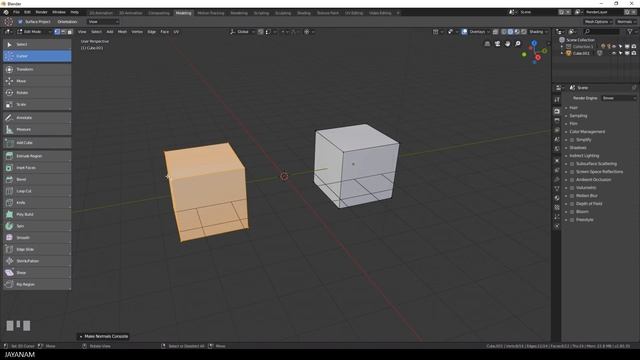
Task: Open the Render Engine dropdown
Action: [619, 98]
